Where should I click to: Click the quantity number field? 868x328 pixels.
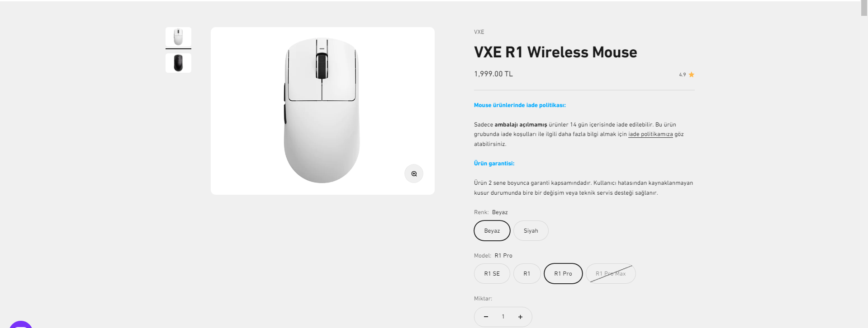503,317
